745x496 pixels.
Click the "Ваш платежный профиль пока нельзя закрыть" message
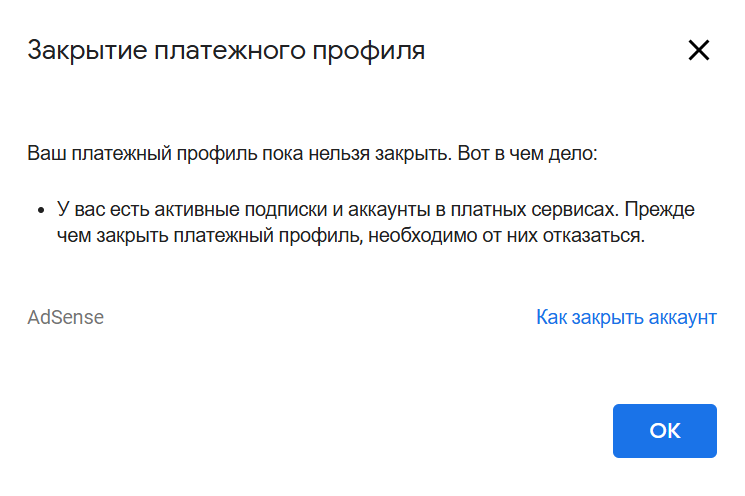point(240,156)
